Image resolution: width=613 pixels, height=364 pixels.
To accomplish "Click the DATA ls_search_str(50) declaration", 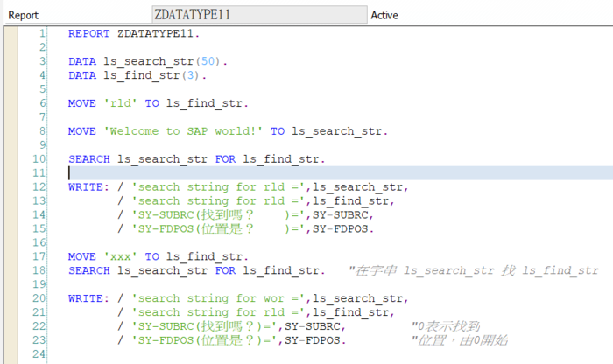I will 147,61.
